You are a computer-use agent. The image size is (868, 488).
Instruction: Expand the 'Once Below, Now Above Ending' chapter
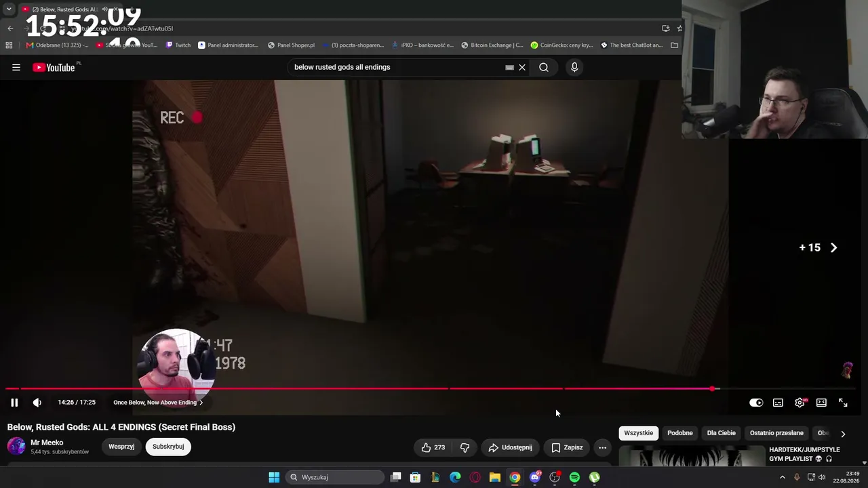coord(158,403)
